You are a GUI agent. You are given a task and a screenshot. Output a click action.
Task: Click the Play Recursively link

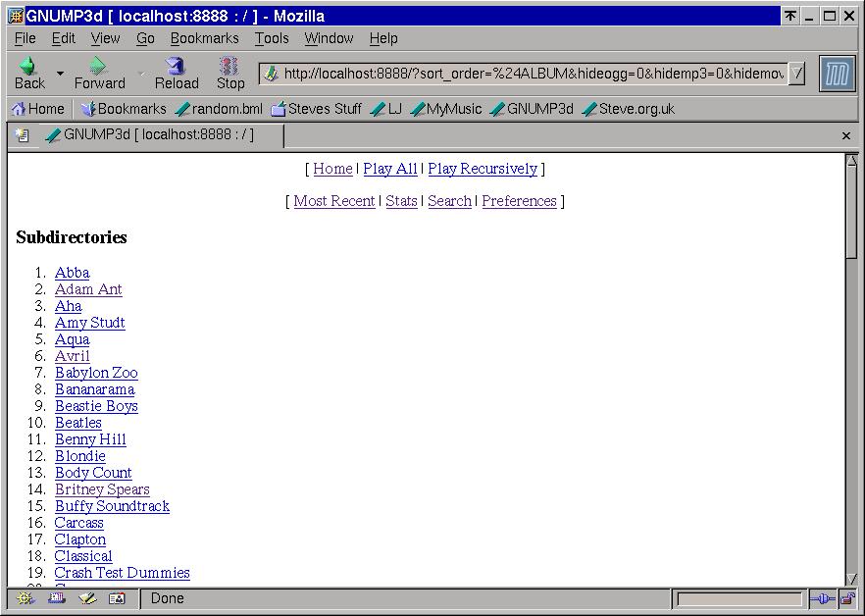coord(483,169)
